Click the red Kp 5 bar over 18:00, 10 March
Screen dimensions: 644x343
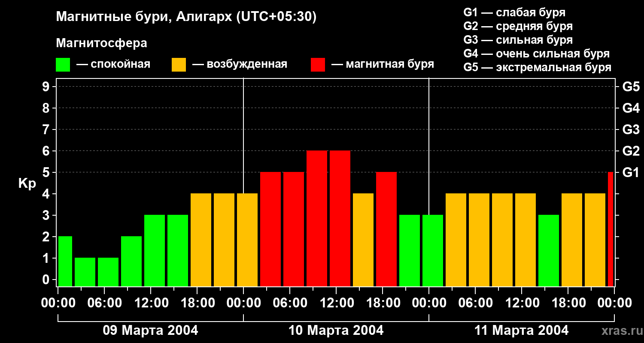point(386,229)
